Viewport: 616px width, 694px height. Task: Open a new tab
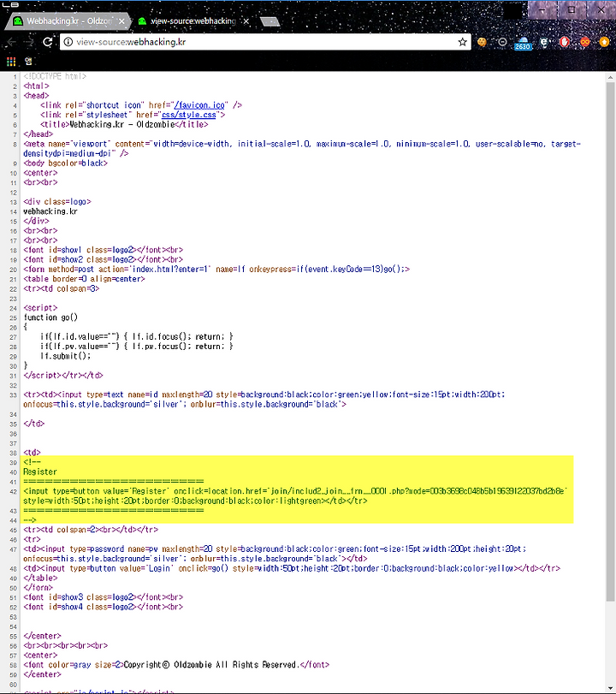[269, 21]
